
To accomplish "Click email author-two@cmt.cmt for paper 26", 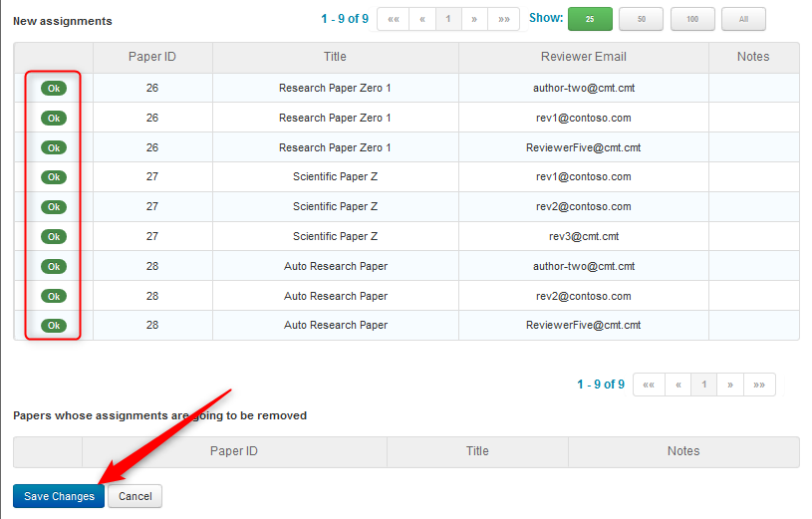I will [x=584, y=88].
